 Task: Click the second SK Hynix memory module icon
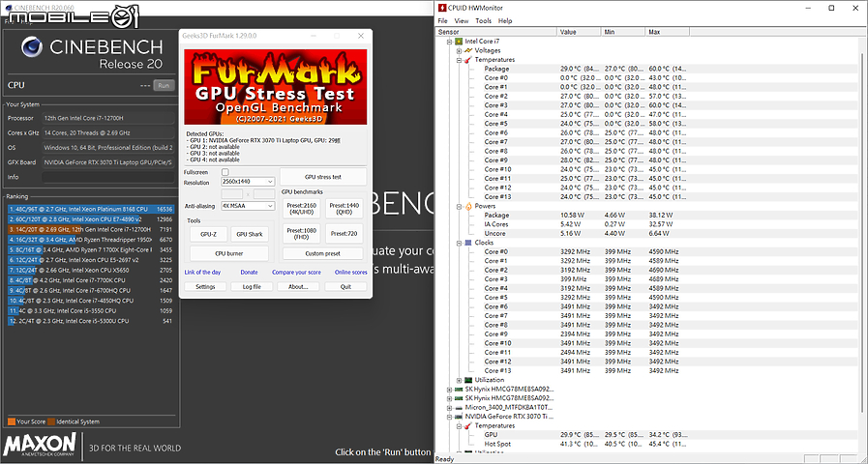pyautogui.click(x=459, y=398)
